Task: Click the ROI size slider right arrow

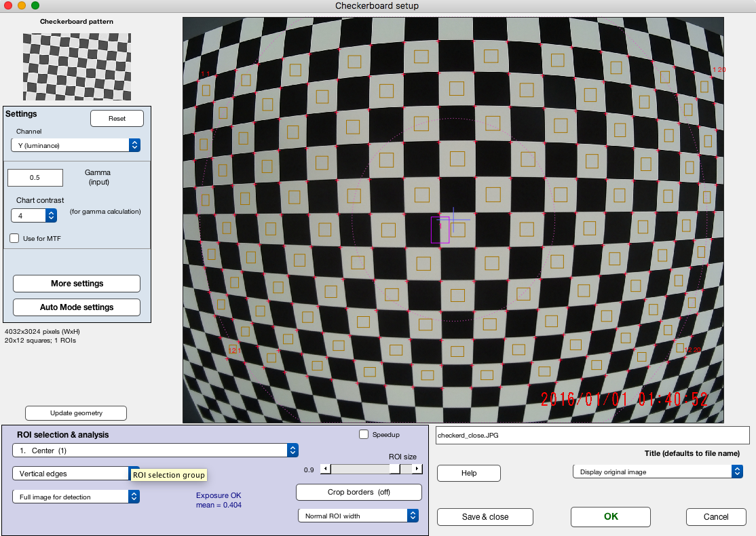Action: pyautogui.click(x=417, y=469)
